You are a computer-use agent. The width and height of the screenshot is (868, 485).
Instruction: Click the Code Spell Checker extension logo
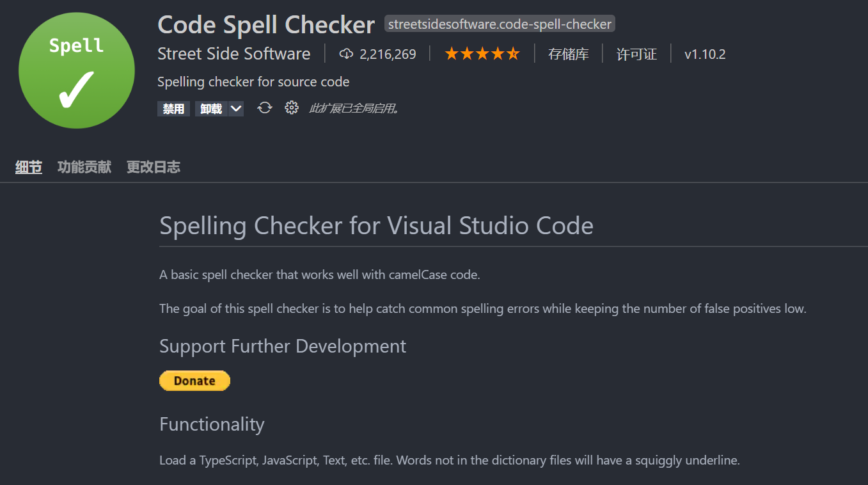tap(76, 68)
